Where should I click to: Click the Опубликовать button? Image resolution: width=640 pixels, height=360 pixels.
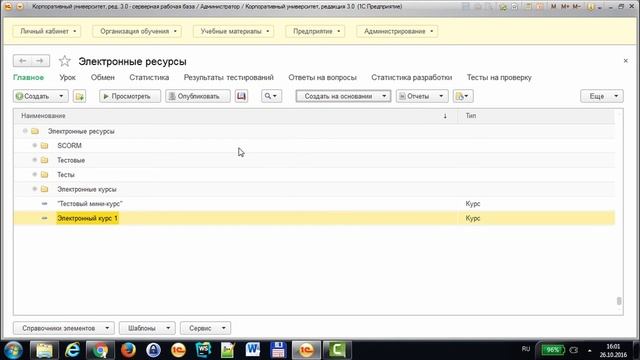click(x=198, y=96)
